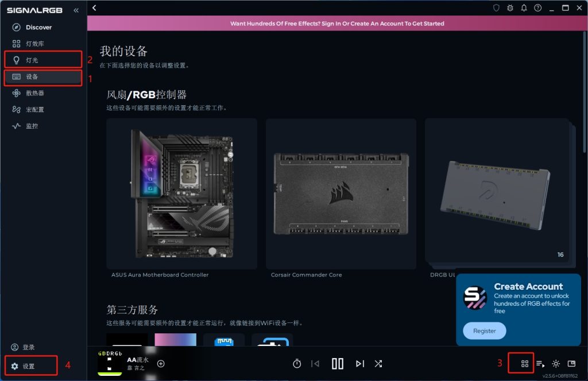Click the mini window icon in player bar

point(571,363)
